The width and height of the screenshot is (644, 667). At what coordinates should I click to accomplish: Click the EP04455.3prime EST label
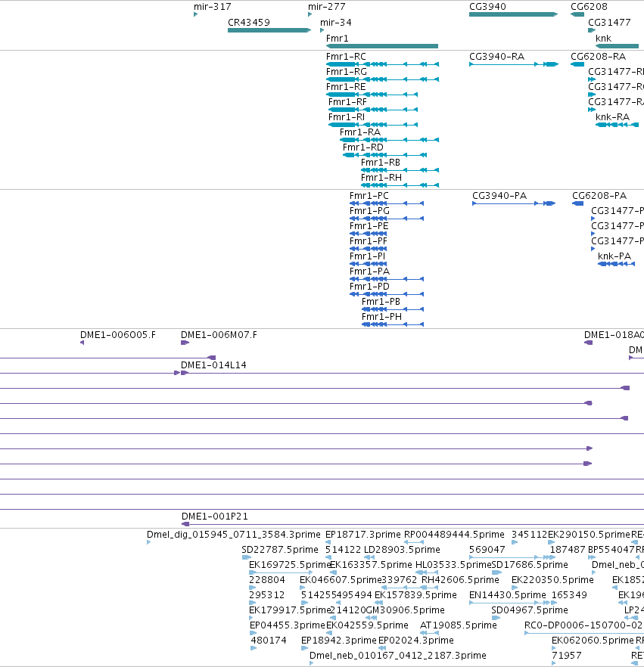288,625
